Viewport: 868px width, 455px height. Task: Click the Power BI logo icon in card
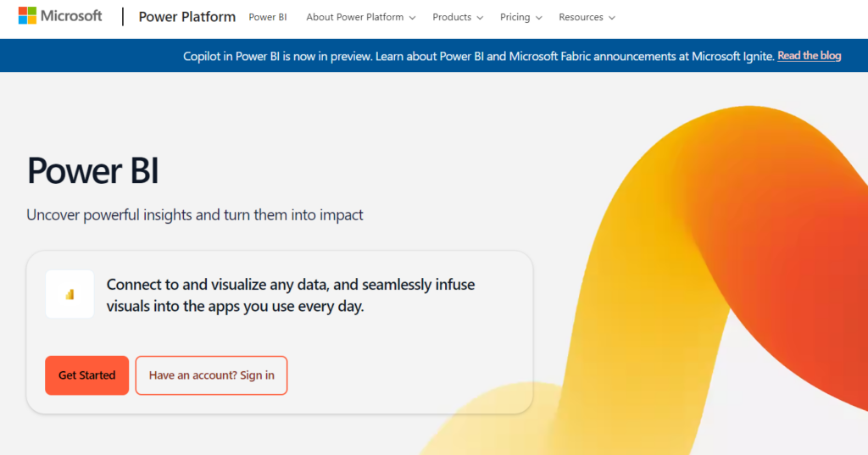(70, 294)
